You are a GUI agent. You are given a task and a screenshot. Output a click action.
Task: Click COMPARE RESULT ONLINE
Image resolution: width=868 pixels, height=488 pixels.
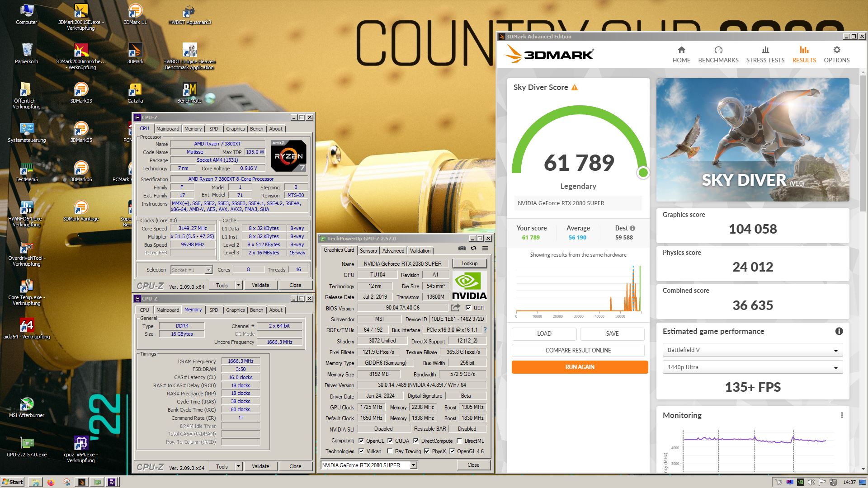[x=578, y=350]
